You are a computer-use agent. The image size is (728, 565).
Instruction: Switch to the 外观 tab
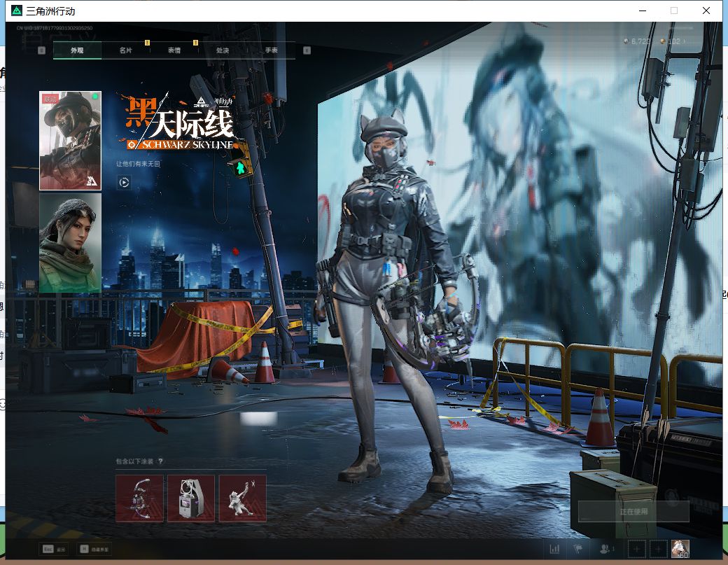point(77,50)
